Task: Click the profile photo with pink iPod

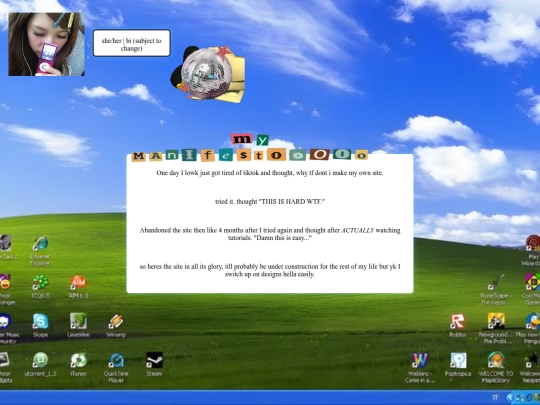Action: (46, 44)
